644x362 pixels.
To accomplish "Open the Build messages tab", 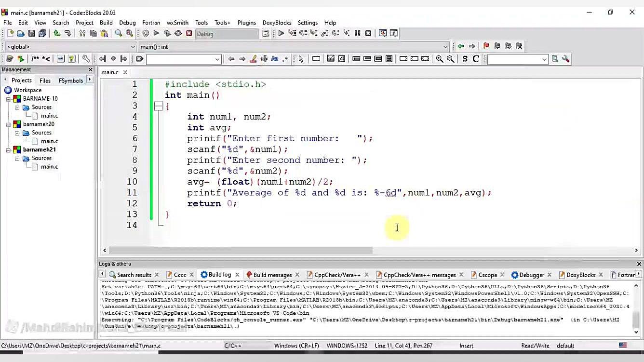I will pyautogui.click(x=272, y=275).
